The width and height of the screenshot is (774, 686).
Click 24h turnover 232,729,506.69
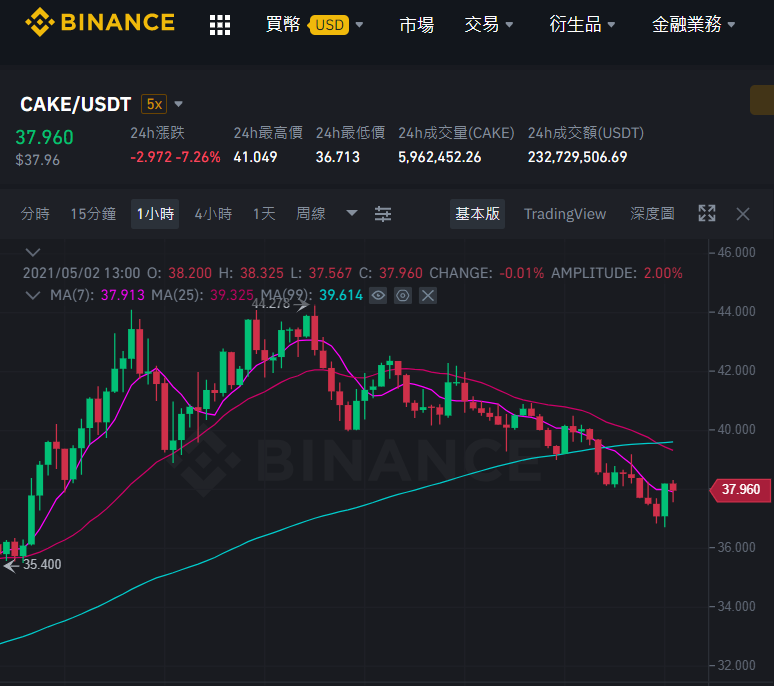point(577,157)
